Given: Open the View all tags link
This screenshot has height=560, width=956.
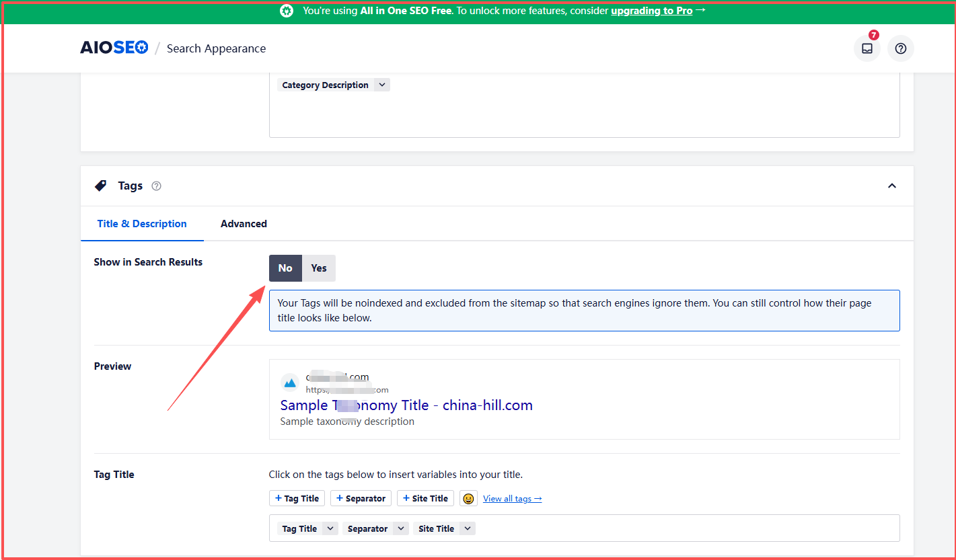Looking at the screenshot, I should pyautogui.click(x=513, y=498).
